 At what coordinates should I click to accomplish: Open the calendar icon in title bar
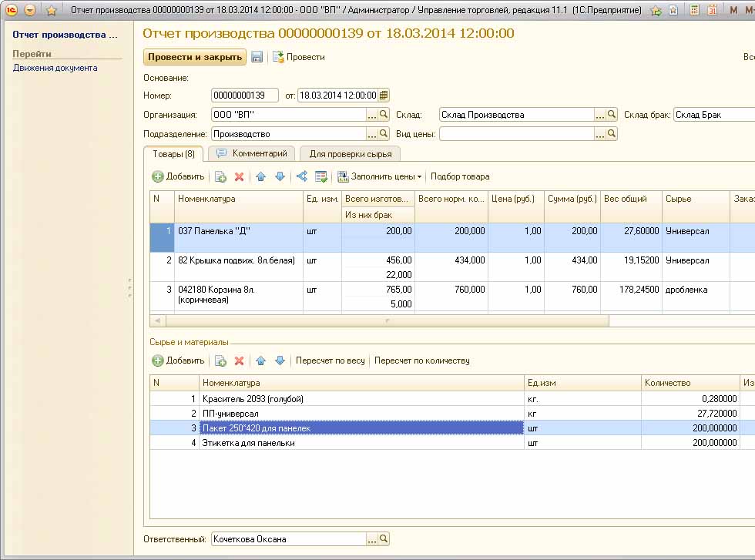712,10
